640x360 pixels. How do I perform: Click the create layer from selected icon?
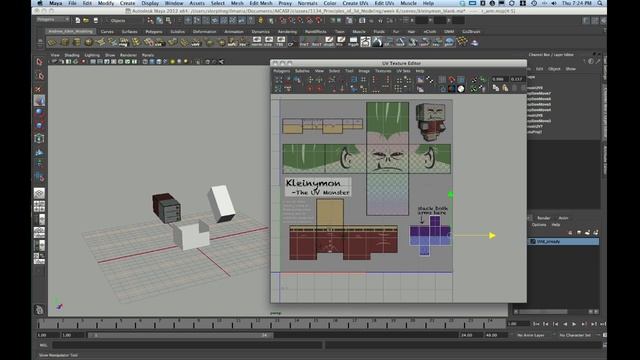click(x=596, y=232)
